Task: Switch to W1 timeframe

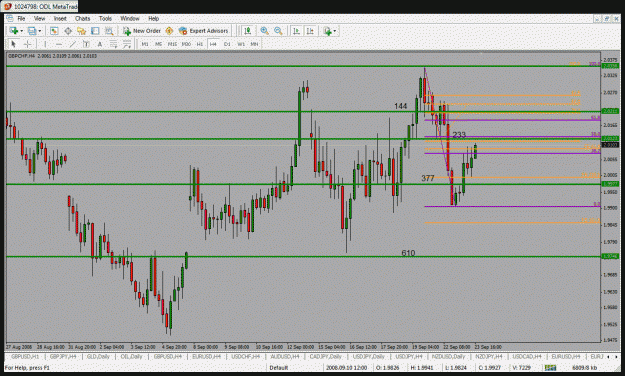Action: point(241,44)
